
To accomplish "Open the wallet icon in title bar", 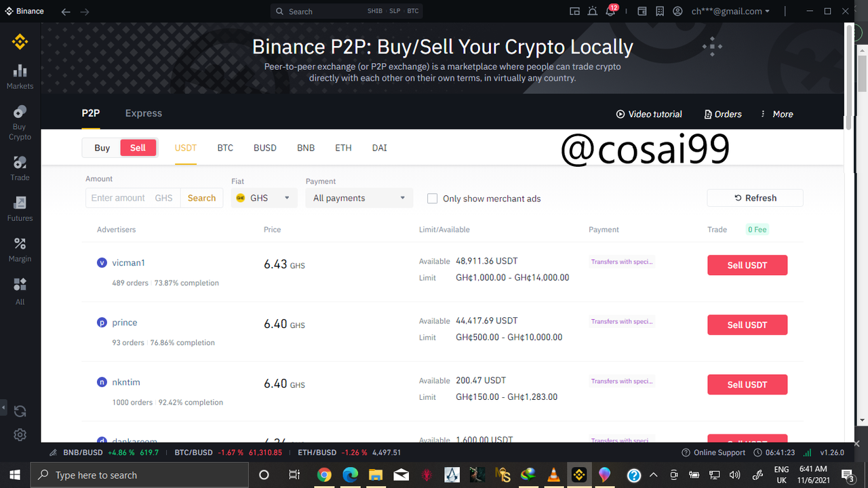I will 642,12.
